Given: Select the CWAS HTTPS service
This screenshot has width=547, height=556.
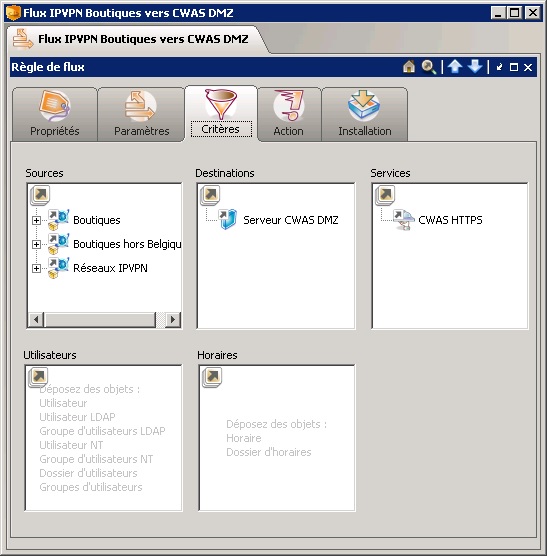Looking at the screenshot, I should [x=450, y=220].
